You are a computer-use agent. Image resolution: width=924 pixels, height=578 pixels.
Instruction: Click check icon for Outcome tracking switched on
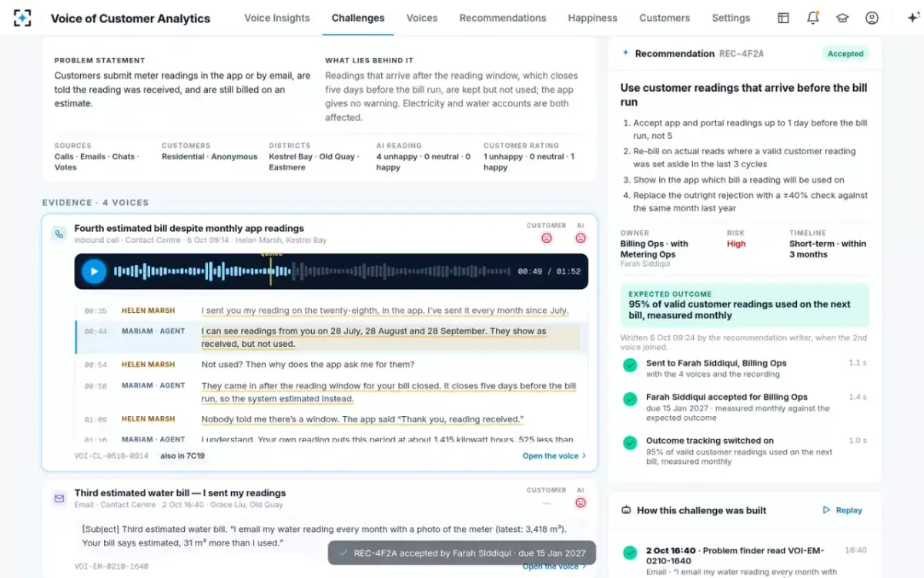tap(630, 442)
